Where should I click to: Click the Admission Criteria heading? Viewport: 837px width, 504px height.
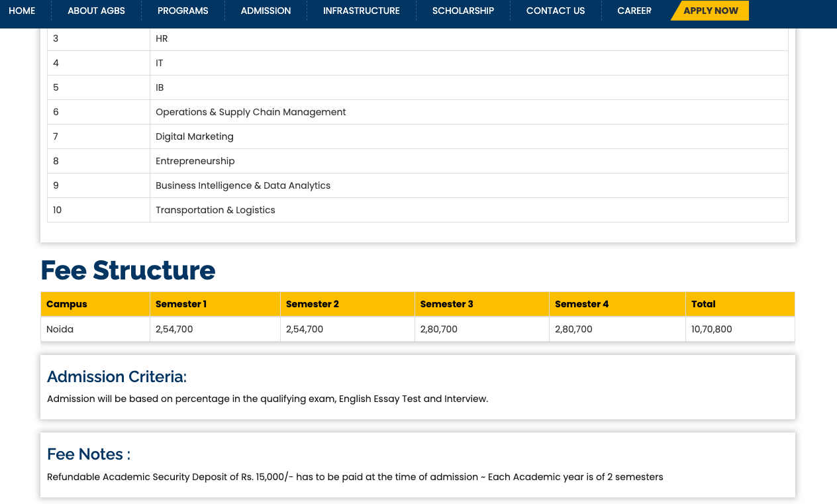point(117,377)
